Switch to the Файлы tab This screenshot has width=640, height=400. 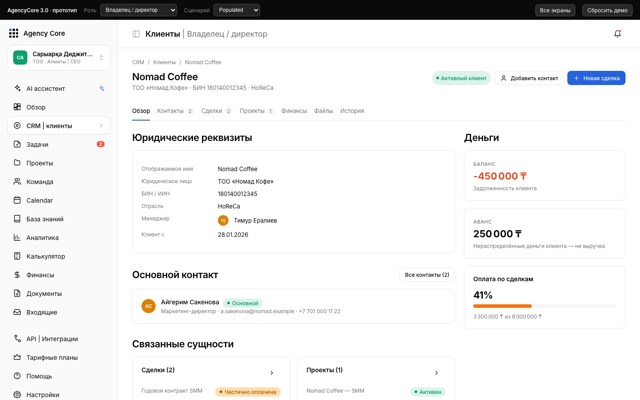[x=323, y=111]
